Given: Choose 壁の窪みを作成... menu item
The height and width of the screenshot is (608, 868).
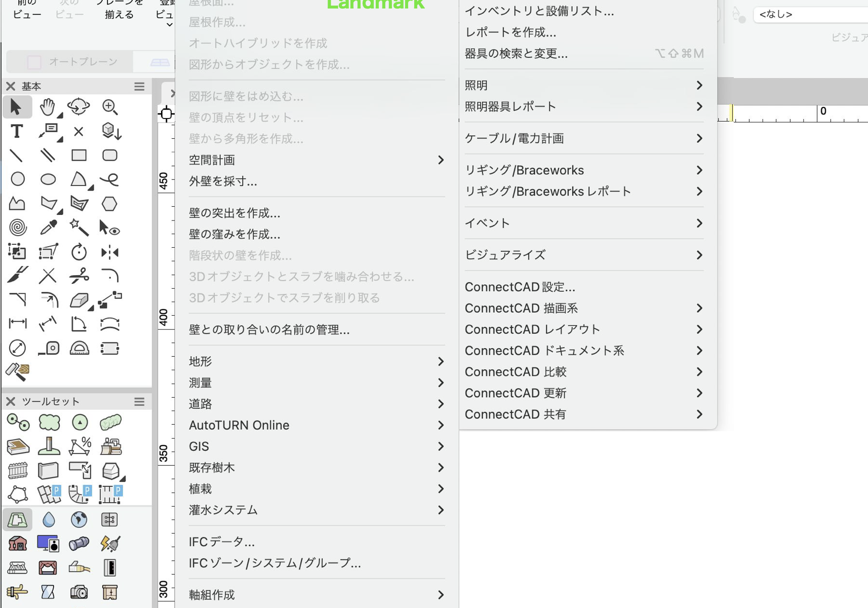Looking at the screenshot, I should [317, 235].
